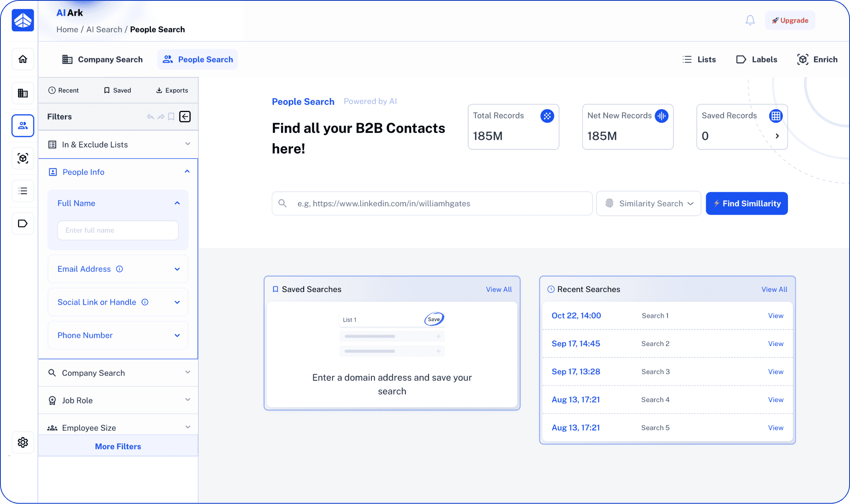View Search 3 from Sep 17, 13:28
Viewport: 850px width, 504px height.
tap(775, 372)
